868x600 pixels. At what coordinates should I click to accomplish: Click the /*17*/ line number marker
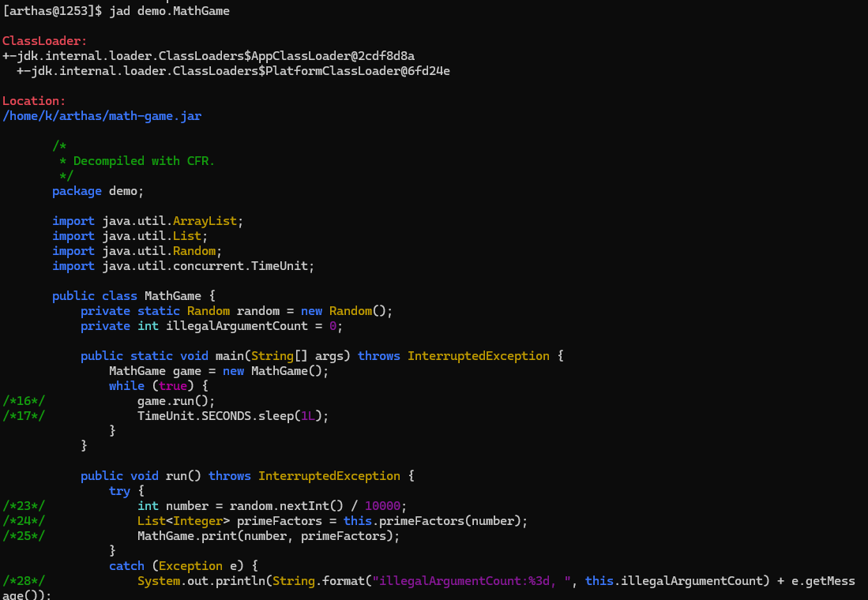(24, 416)
